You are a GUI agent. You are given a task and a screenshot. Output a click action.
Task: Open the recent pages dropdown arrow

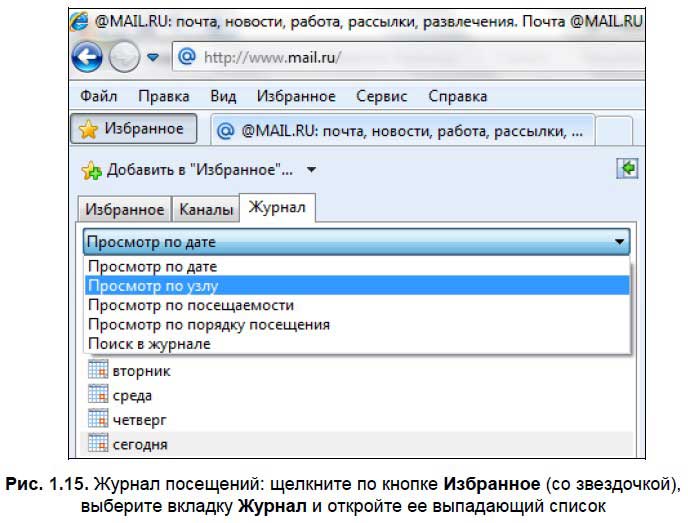pos(153,57)
